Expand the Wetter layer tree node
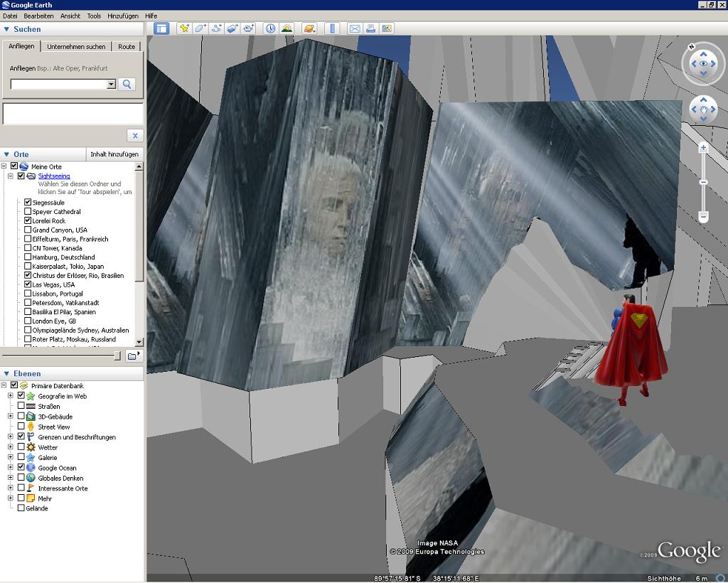728x583 pixels. tap(11, 447)
